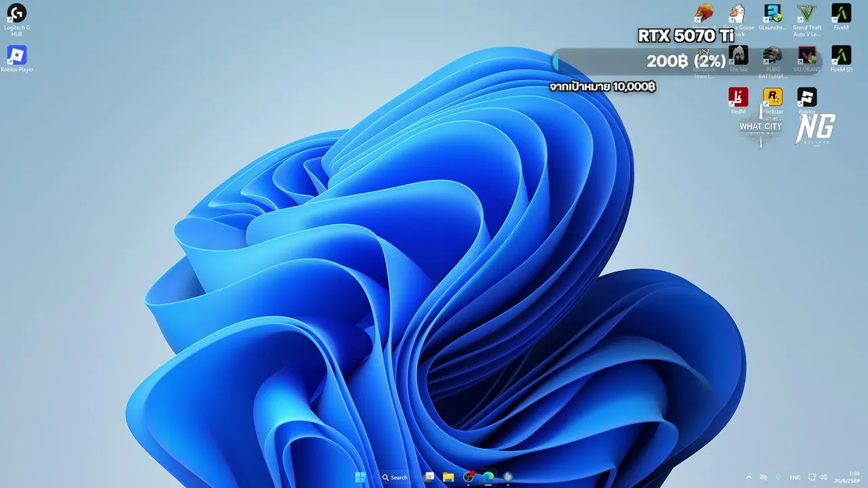Select the Rockstar Games launcher shortcut
The width and height of the screenshot is (868, 488).
772,104
